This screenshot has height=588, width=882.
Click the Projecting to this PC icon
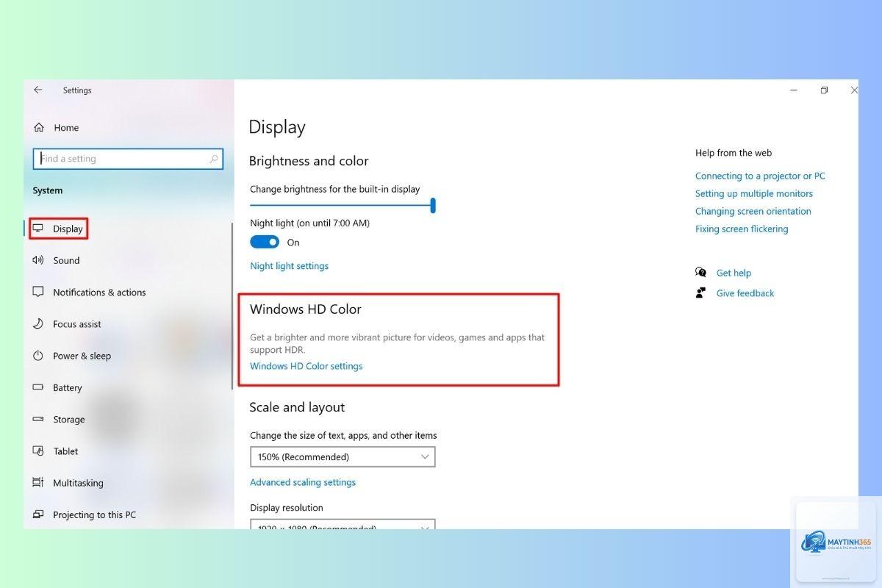coord(38,514)
